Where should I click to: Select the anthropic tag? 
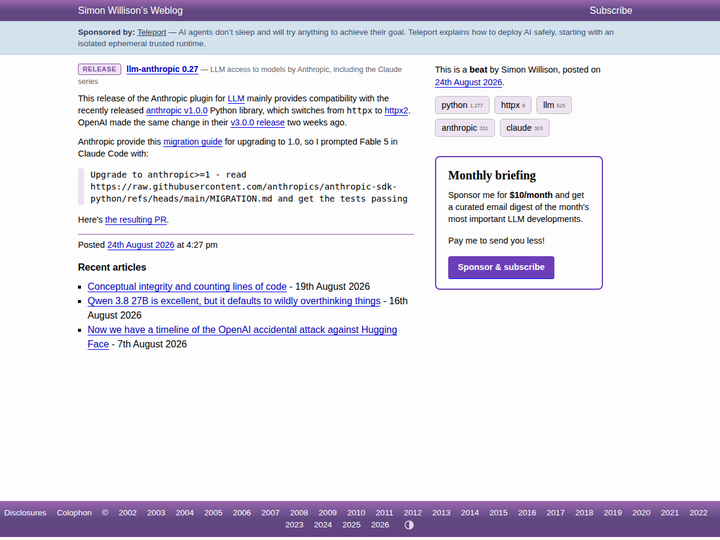pyautogui.click(x=465, y=128)
